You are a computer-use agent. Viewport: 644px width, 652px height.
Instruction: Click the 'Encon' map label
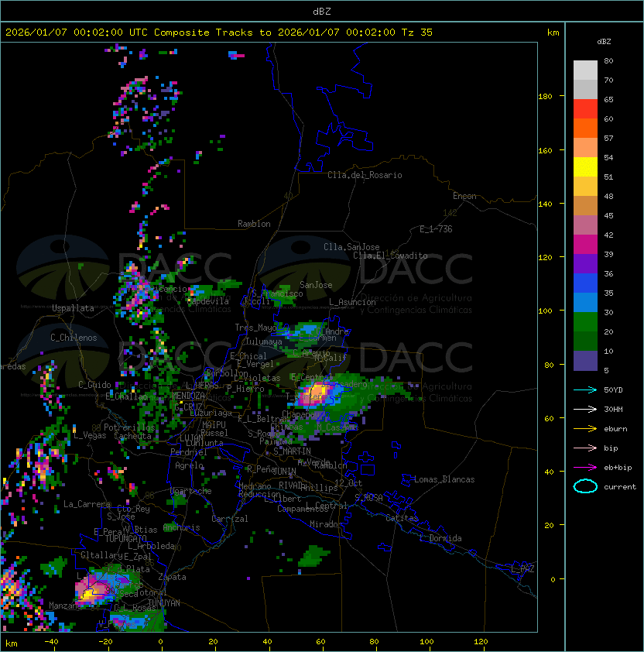tap(464, 196)
